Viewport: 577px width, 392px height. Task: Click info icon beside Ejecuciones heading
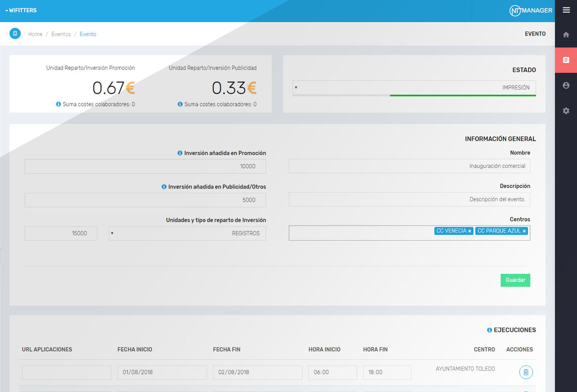(x=489, y=331)
